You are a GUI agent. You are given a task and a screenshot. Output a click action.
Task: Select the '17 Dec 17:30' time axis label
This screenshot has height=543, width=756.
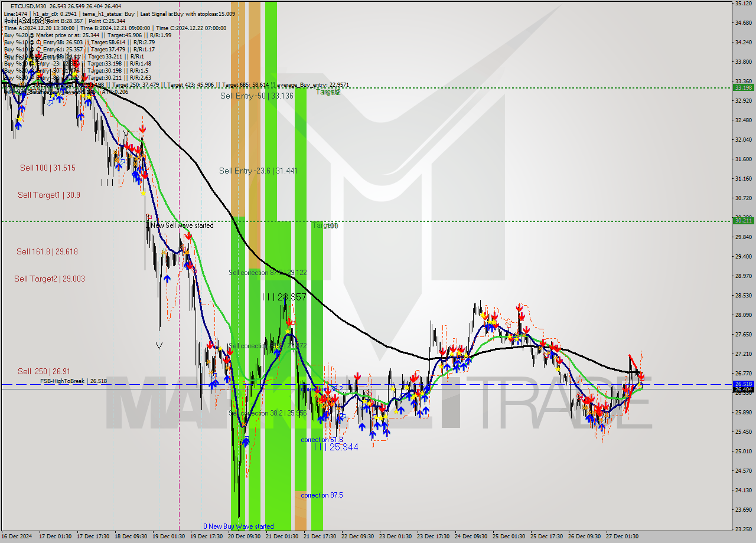click(93, 537)
